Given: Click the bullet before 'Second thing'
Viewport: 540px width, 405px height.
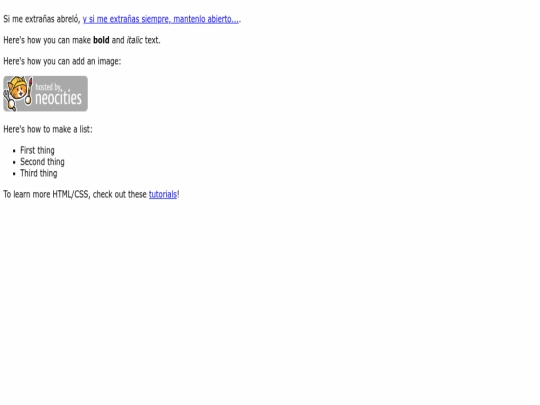Looking at the screenshot, I should (x=14, y=162).
